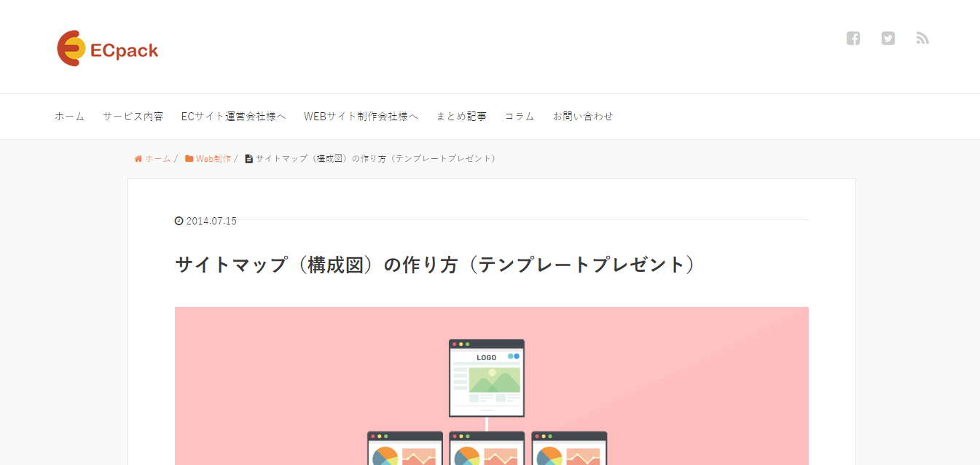The image size is (980, 465).
Task: Click the clock date 2014.07.15
Action: (x=206, y=221)
